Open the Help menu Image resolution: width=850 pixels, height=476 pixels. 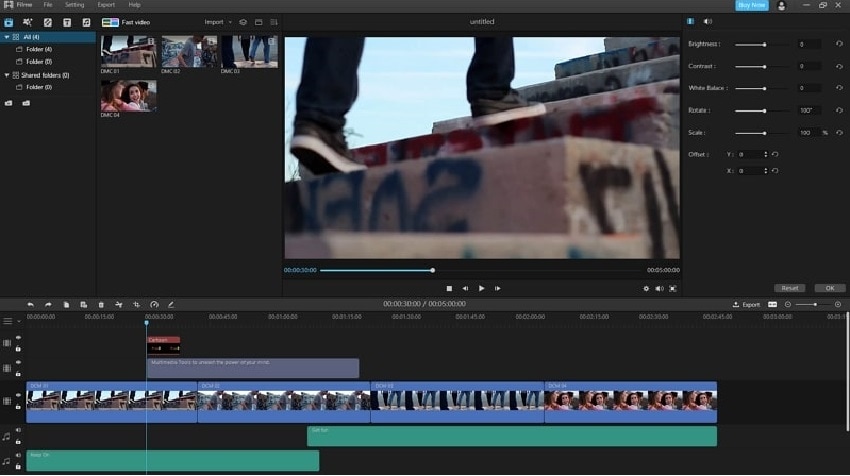point(134,5)
